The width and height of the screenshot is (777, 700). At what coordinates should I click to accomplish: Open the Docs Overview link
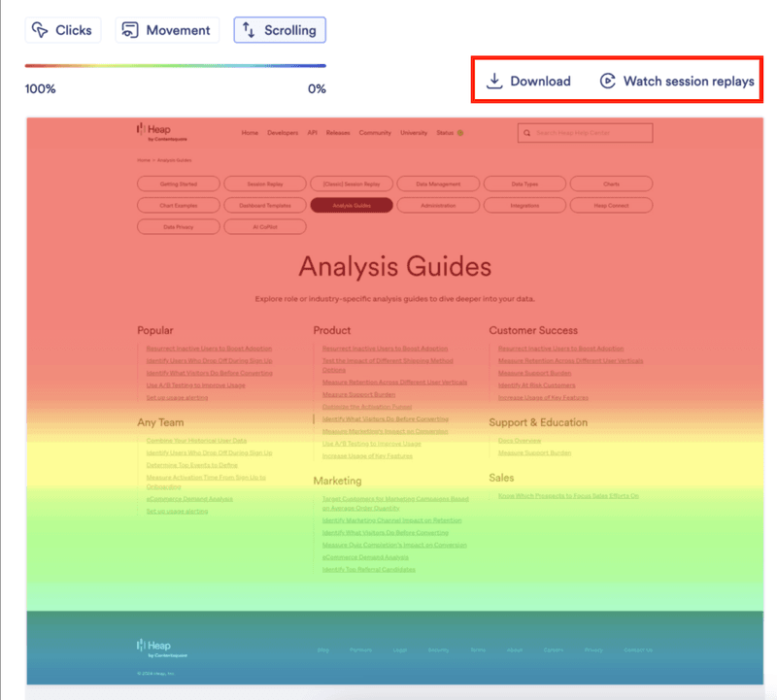(x=520, y=441)
